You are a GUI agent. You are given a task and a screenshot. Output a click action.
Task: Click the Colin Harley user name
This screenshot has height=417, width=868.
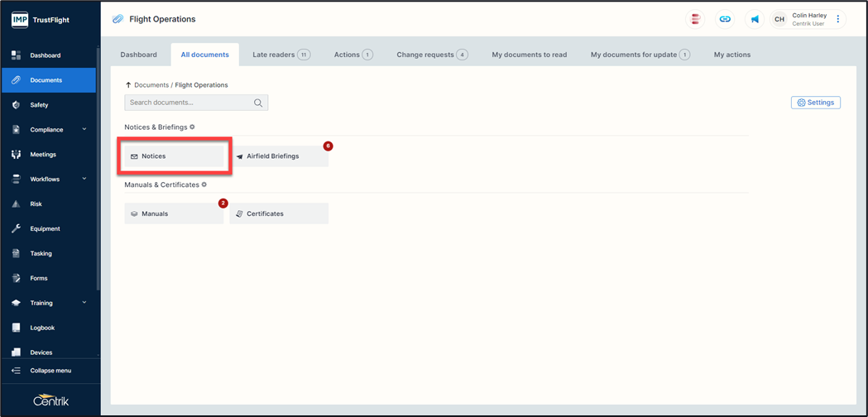tap(809, 16)
